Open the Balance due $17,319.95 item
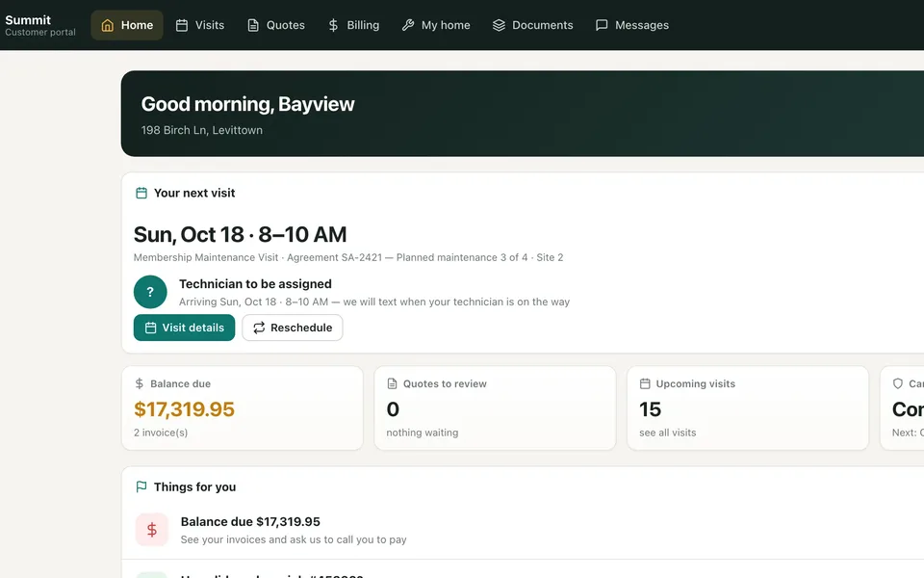 [523, 530]
